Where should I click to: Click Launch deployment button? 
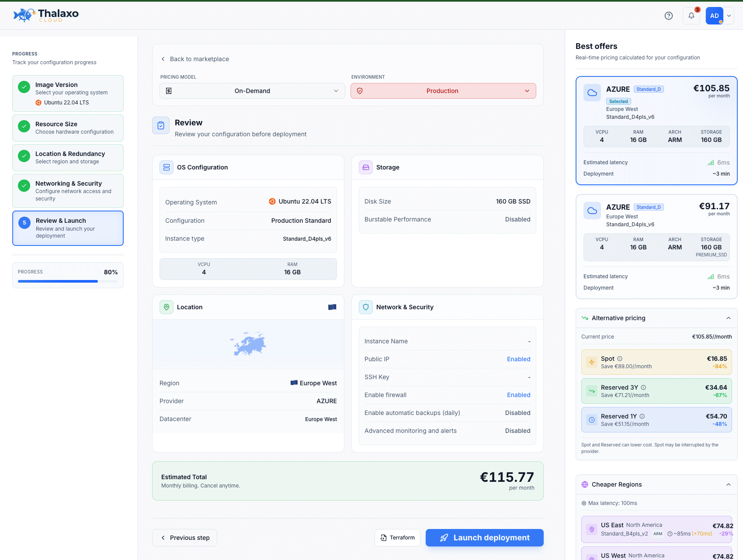[x=485, y=538]
